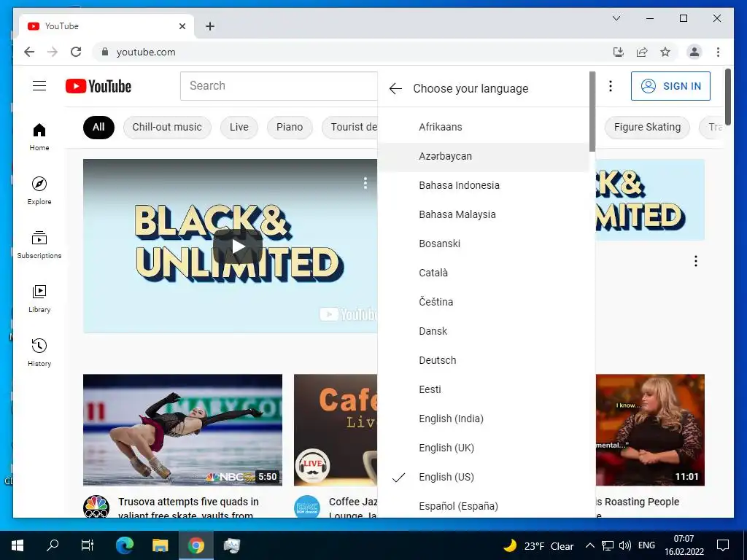
Task: Open the YouTube hamburger guide menu
Action: [39, 86]
